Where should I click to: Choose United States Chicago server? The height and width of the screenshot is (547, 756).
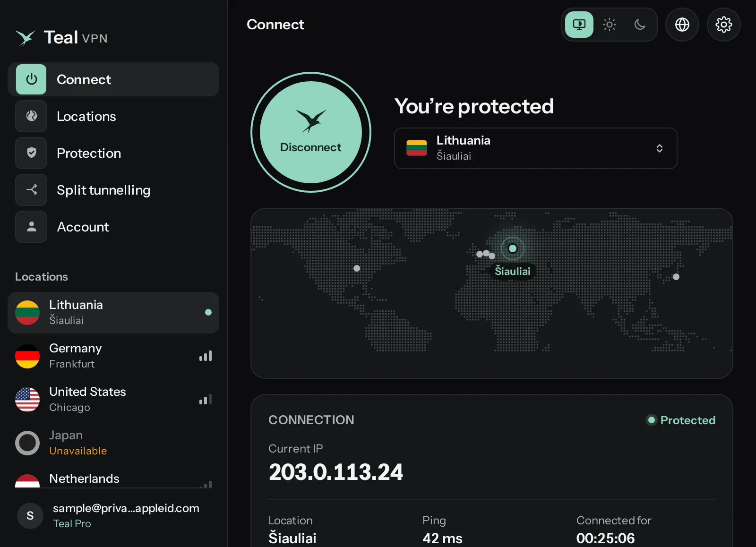[x=113, y=400]
